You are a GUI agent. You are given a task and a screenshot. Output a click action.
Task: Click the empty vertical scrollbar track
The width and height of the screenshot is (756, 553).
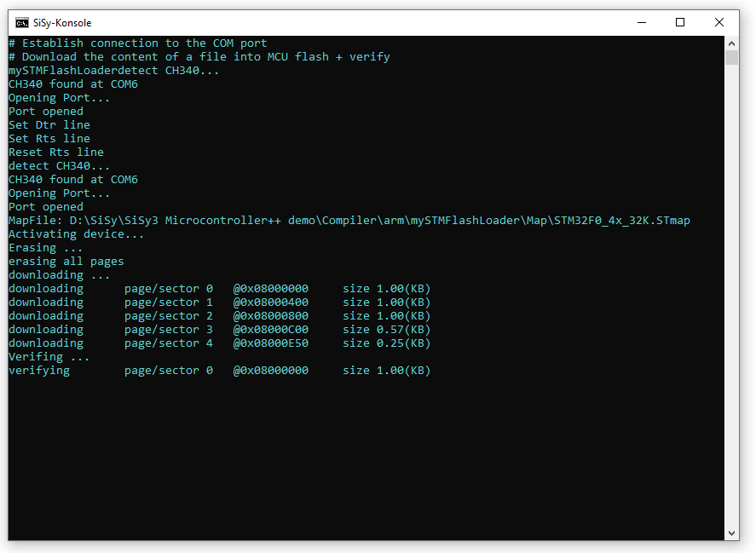click(x=731, y=298)
